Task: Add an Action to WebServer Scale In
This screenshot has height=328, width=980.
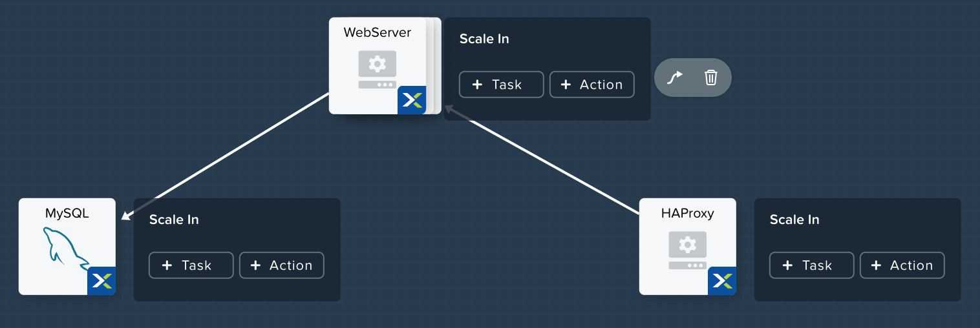Action: (592, 85)
